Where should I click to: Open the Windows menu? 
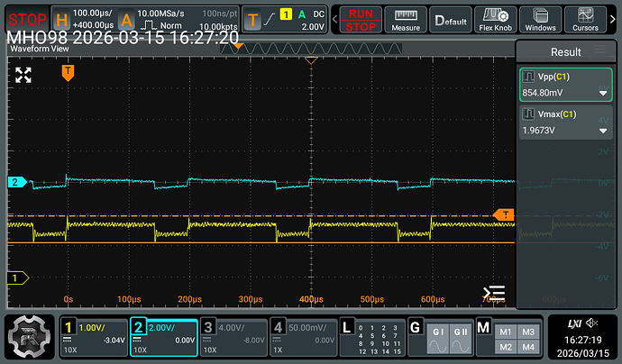coord(543,19)
